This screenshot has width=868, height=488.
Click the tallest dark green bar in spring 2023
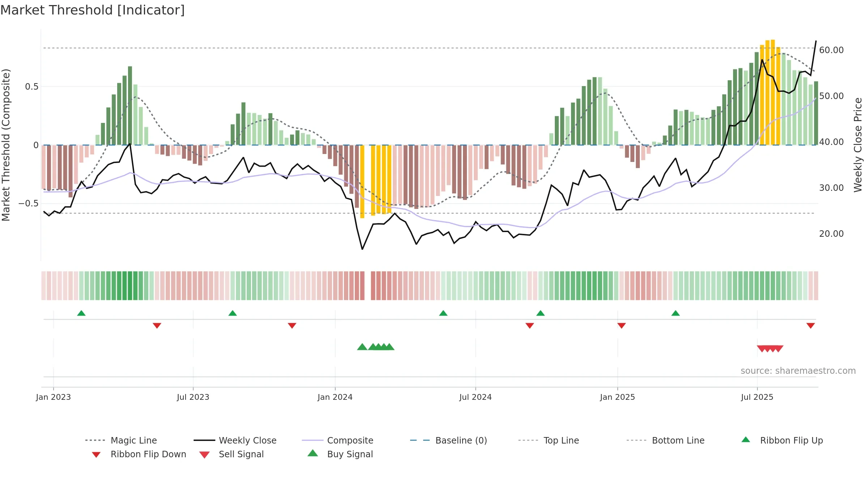pos(130,106)
